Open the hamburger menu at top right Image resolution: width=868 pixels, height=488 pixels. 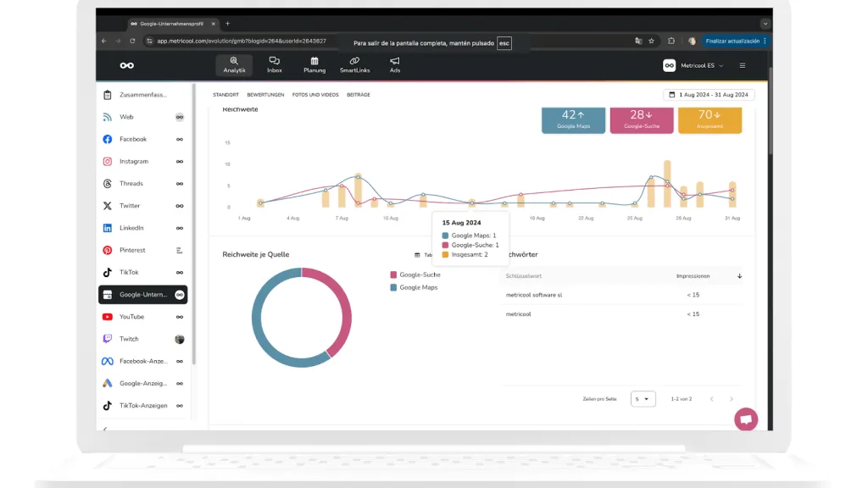[x=743, y=65]
